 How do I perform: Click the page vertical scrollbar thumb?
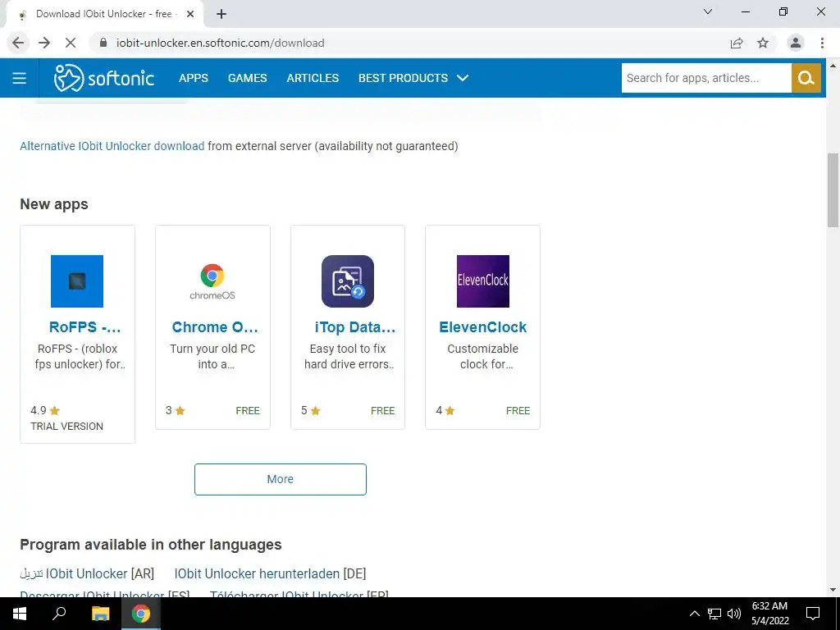click(x=833, y=190)
